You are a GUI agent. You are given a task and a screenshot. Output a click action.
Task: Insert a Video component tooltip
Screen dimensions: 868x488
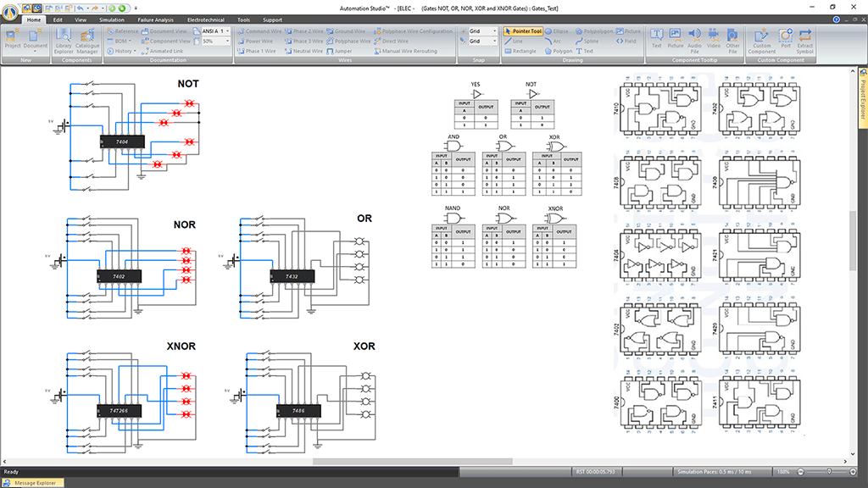[714, 37]
